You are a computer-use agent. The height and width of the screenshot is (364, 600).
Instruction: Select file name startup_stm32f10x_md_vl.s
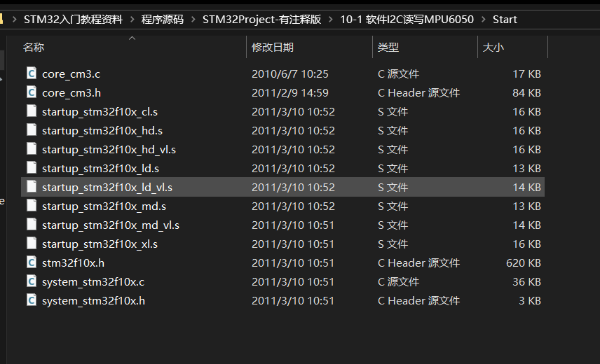111,225
